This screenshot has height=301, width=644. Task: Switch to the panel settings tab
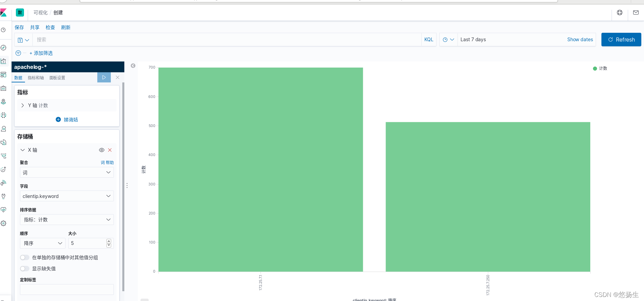pos(57,78)
